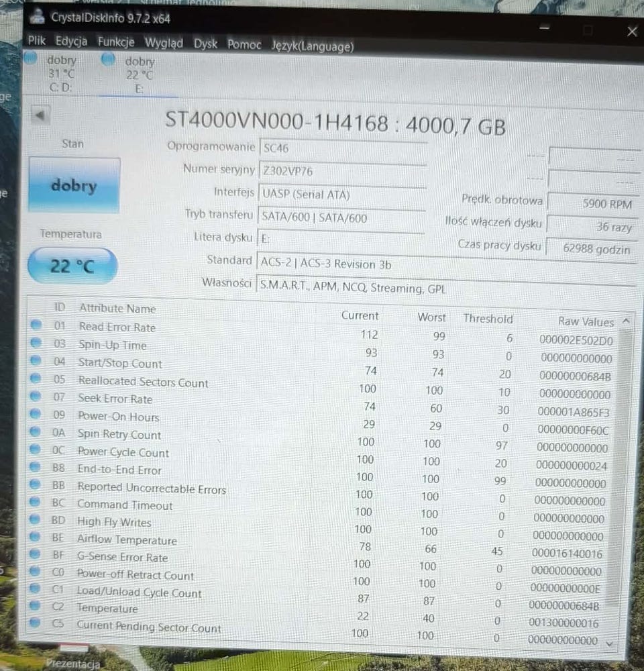
Task: Click status icon of Current Pending Sector Count row
Action: 35,622
